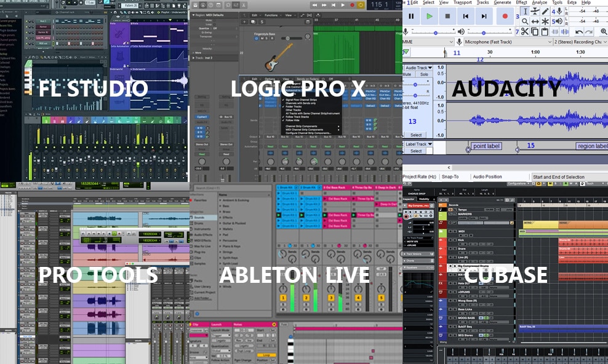Open the Label Track dropdown menu
This screenshot has width=608, height=364.
tap(418, 144)
